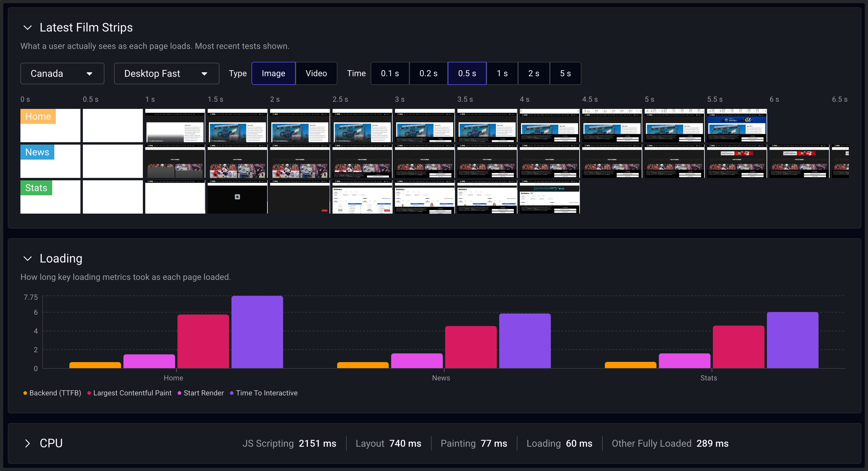Click the Home page label
868x471 pixels.
(38, 116)
